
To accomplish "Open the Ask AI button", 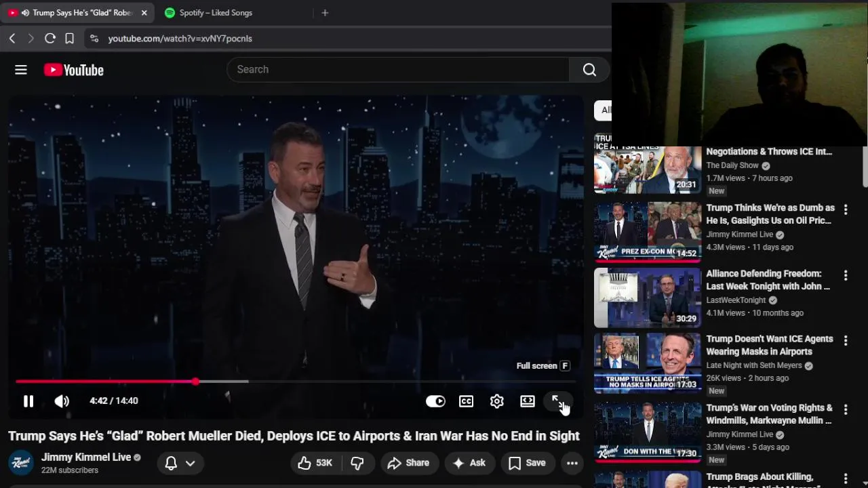I will pos(469,463).
